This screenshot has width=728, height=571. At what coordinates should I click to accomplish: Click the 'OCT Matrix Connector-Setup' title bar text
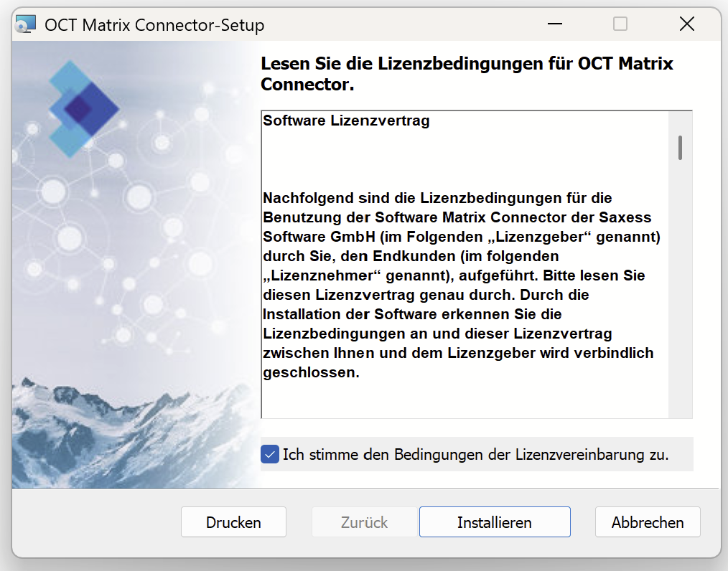(x=154, y=25)
